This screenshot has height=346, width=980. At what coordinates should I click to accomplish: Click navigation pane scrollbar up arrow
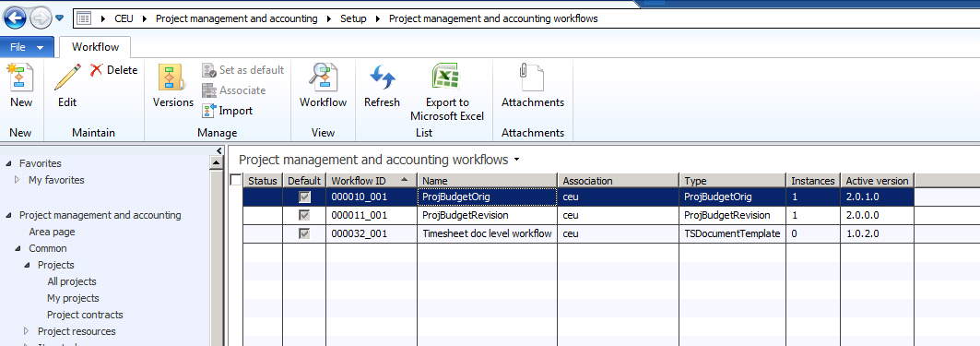click(x=217, y=162)
